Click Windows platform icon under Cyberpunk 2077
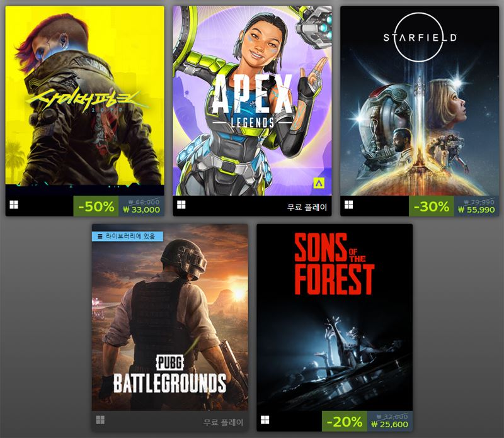Image resolution: width=504 pixels, height=438 pixels. (14, 205)
